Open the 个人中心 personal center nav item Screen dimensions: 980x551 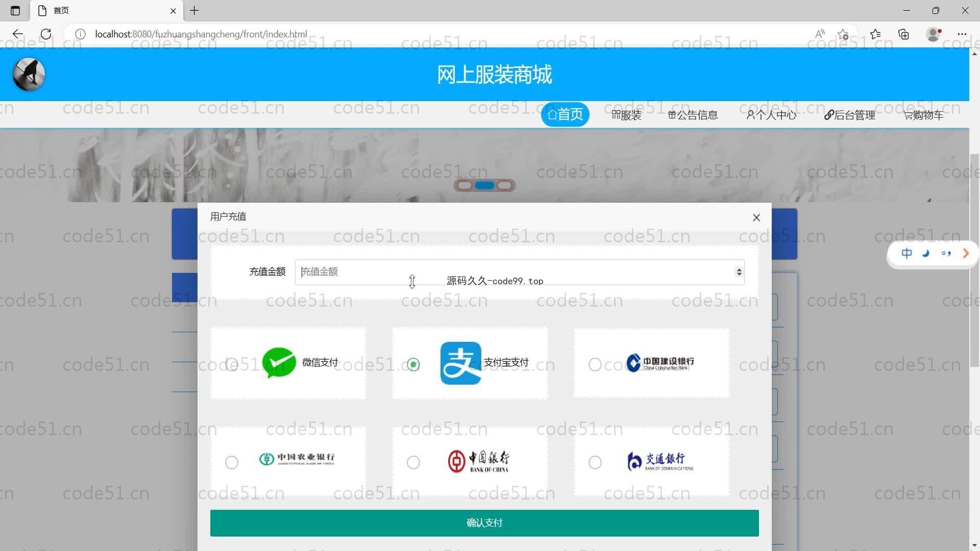771,115
